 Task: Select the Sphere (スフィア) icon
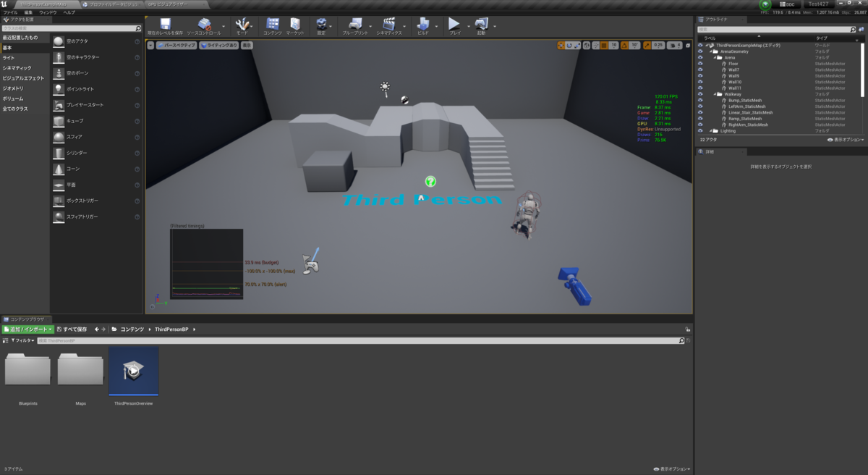click(x=59, y=137)
